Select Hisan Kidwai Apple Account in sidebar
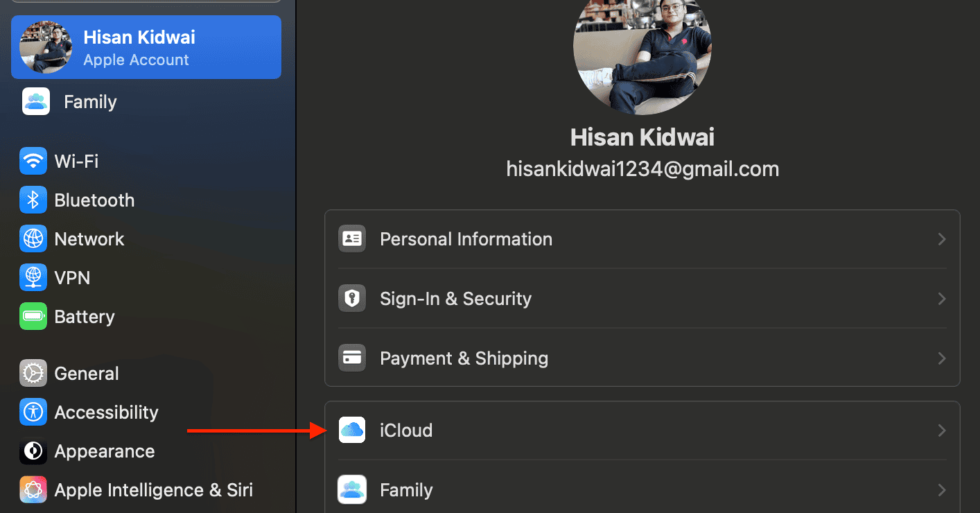 (146, 47)
